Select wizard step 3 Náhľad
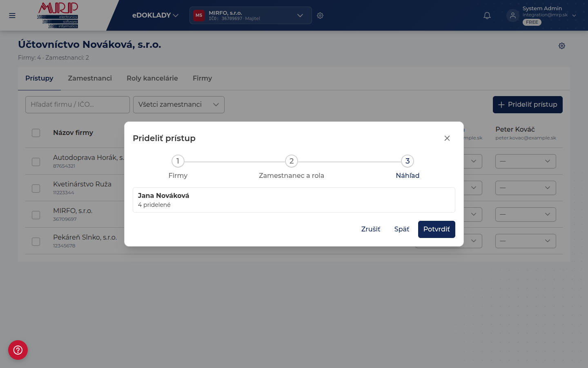Viewport: 588px width, 368px height. pos(408,167)
